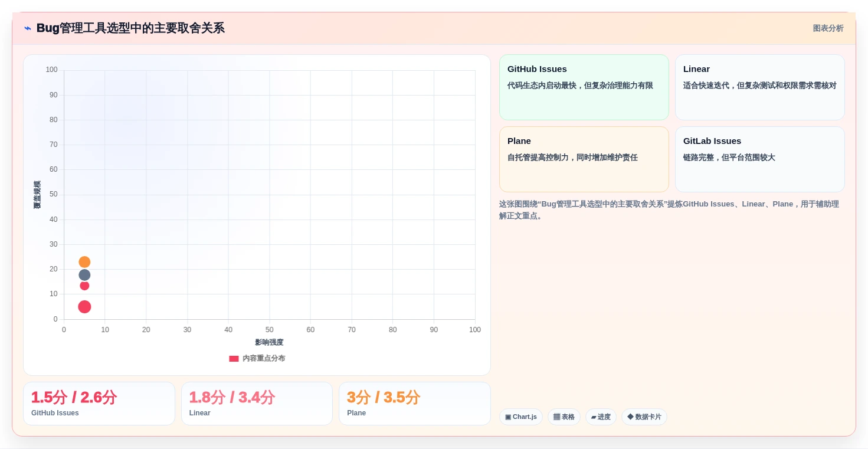Click the 覆盖规模 y-axis title

click(37, 195)
